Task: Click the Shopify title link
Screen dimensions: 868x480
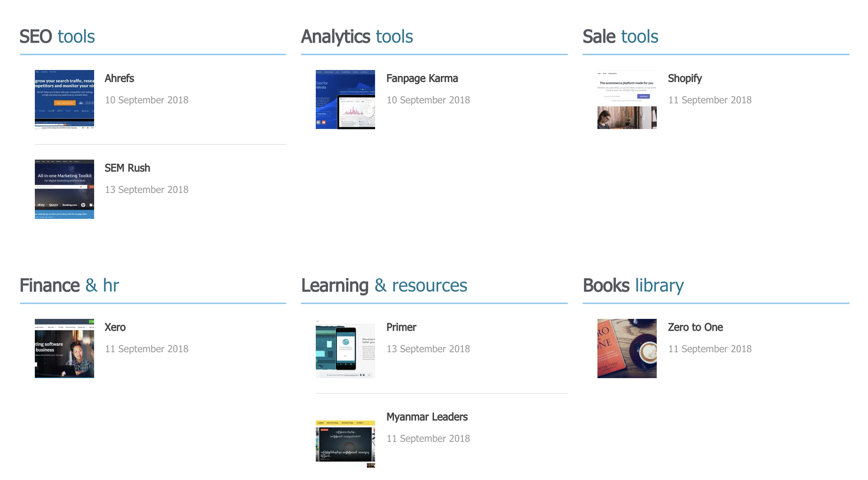Action: click(x=685, y=79)
